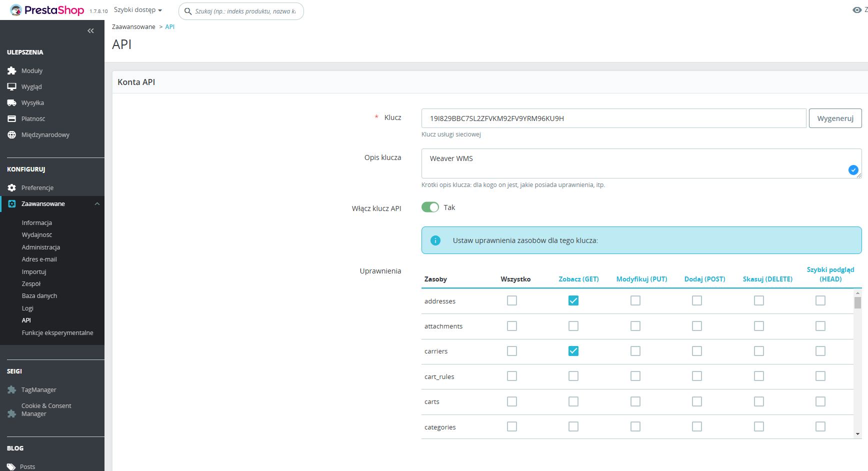
Task: Click the Moduły puzzle icon
Action: 11,70
